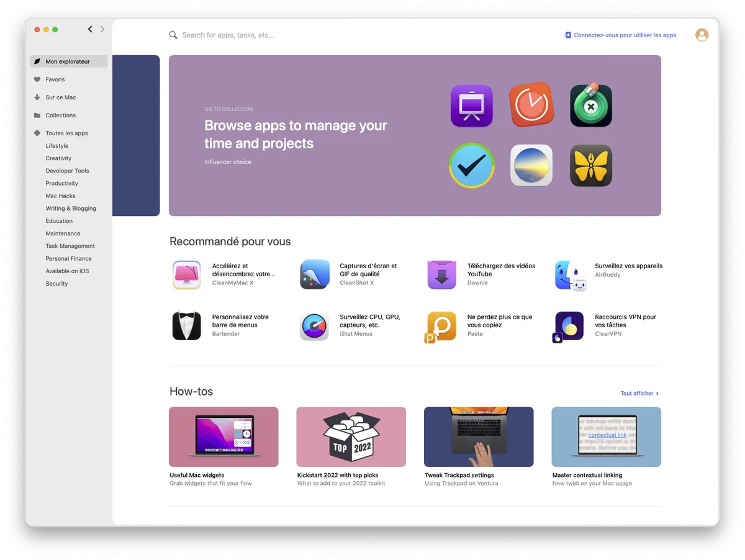Open the Master contextual linking thumbnail
Screen dimensions: 745x560
click(606, 437)
